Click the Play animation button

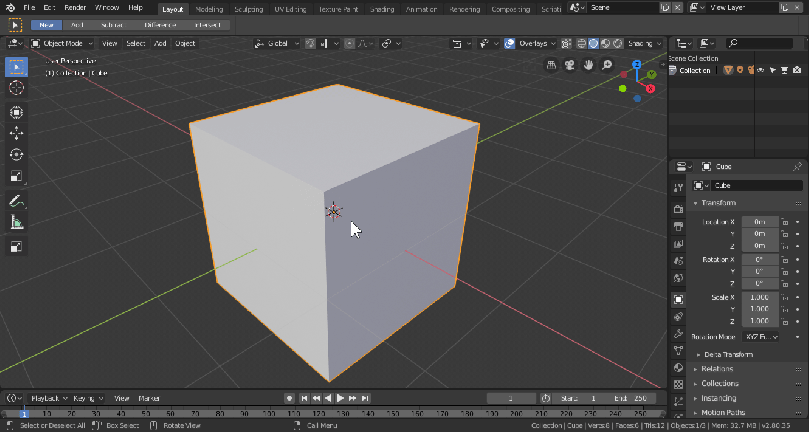click(341, 398)
